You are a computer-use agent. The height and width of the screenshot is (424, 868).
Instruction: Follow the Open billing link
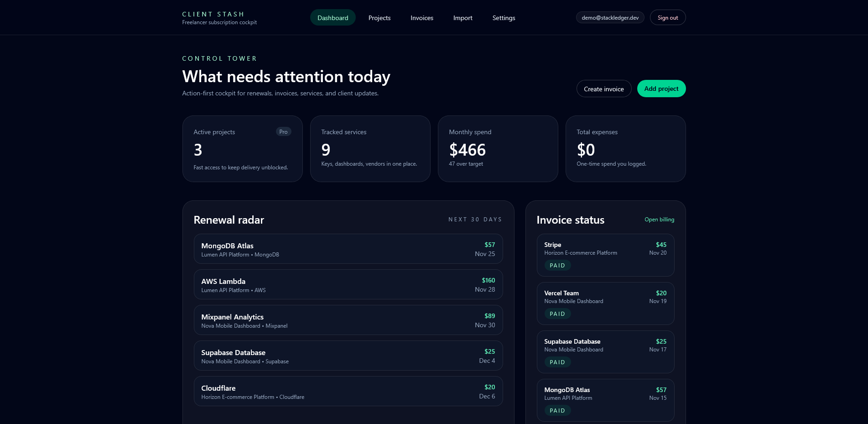click(x=659, y=220)
